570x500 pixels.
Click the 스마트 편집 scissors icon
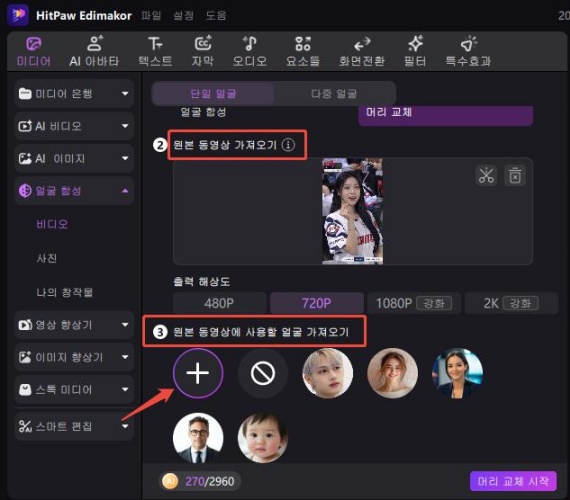point(25,426)
